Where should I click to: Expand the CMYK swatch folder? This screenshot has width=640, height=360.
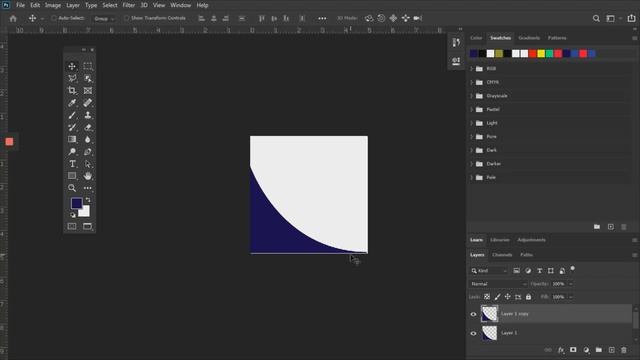pyautogui.click(x=471, y=82)
